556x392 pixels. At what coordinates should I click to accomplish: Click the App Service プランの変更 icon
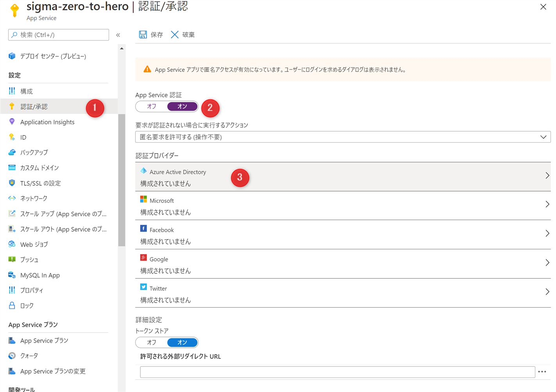tap(12, 371)
